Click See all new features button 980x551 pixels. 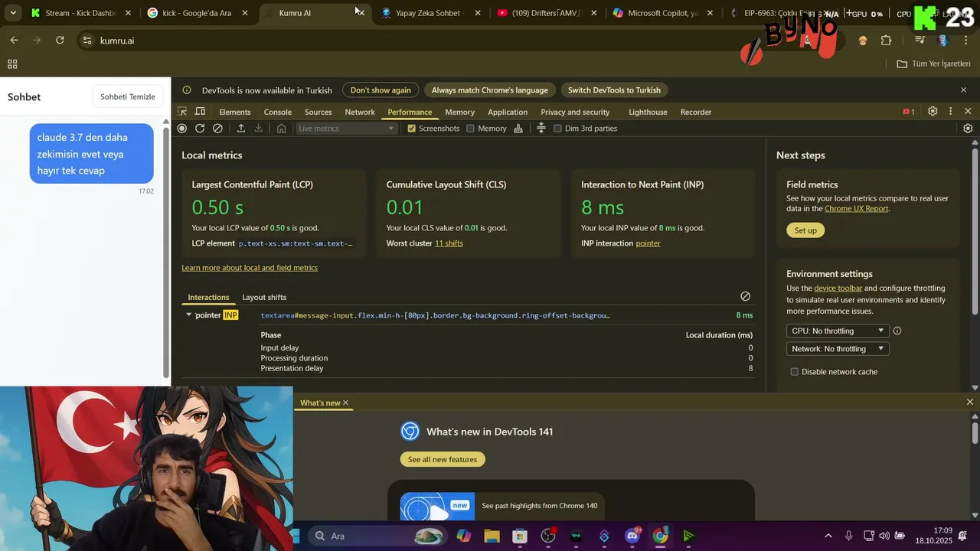[443, 459]
